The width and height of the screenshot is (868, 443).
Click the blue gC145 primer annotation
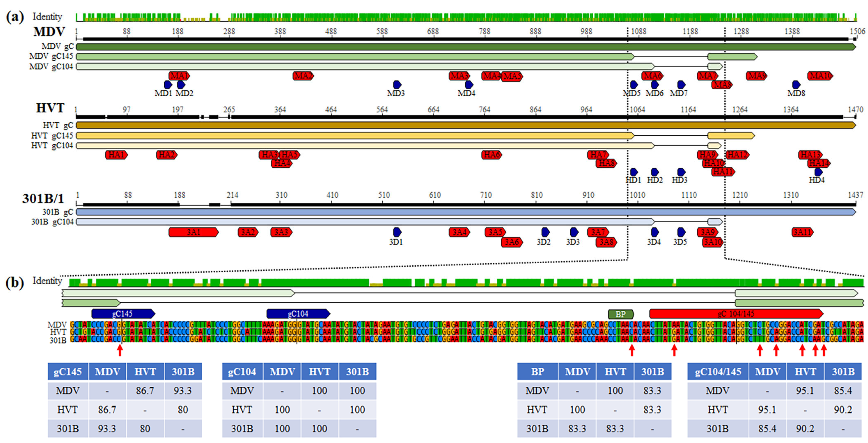tap(123, 314)
